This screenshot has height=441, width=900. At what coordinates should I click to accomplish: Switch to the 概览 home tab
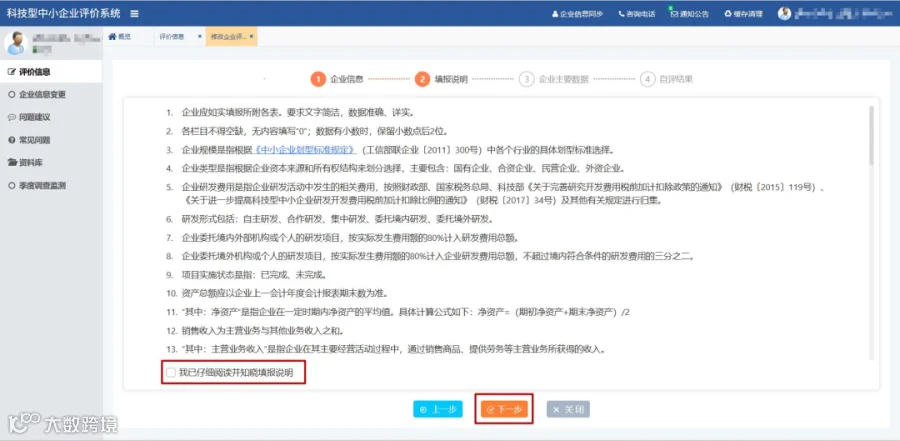pyautogui.click(x=119, y=36)
